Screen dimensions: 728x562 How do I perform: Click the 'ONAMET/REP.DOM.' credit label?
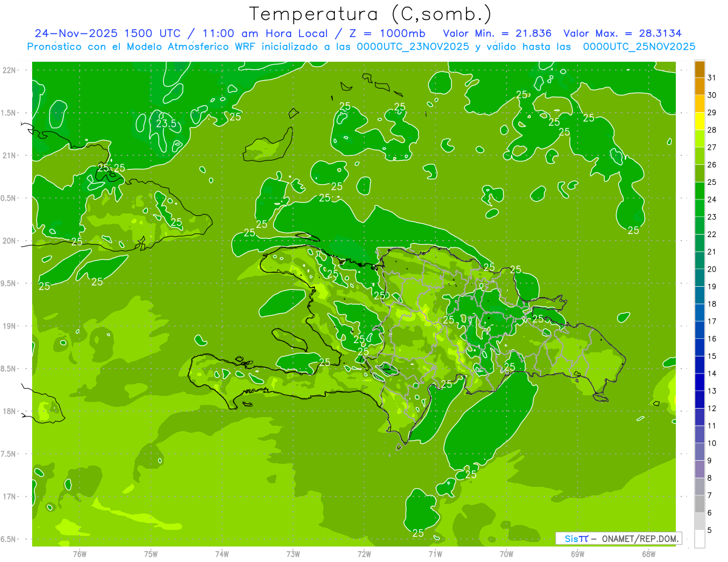(x=640, y=538)
